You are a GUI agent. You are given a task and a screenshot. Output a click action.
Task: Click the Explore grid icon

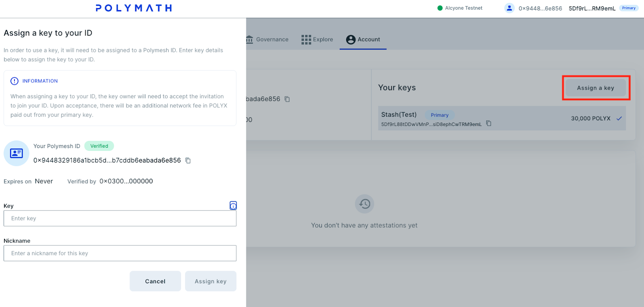click(306, 39)
